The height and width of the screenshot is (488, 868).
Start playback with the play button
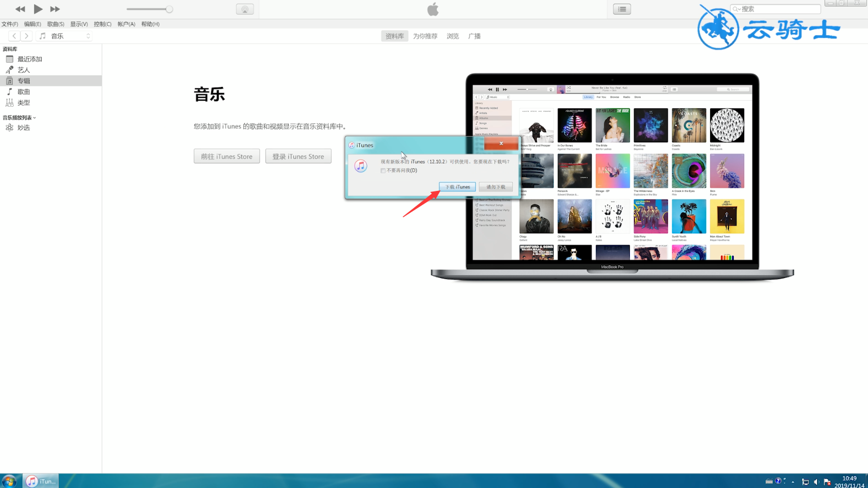pyautogui.click(x=38, y=9)
